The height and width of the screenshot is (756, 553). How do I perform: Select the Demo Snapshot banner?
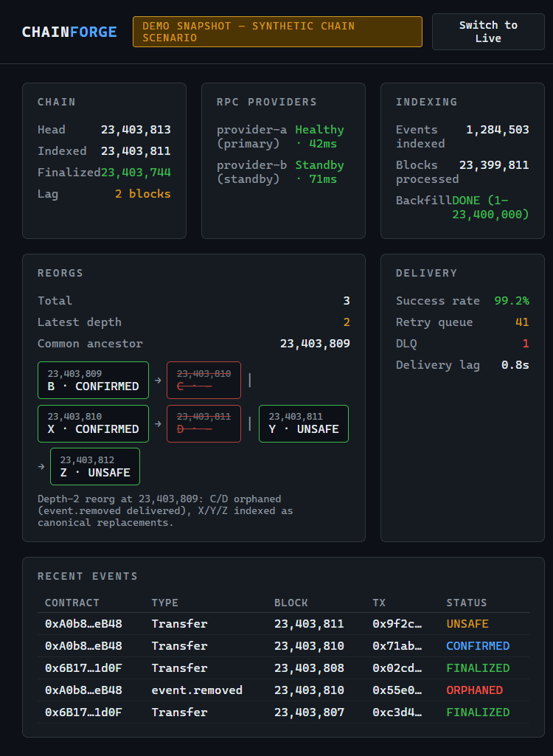277,32
